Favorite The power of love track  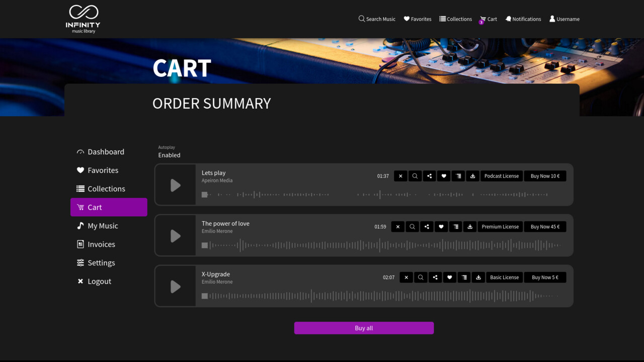coord(441,227)
